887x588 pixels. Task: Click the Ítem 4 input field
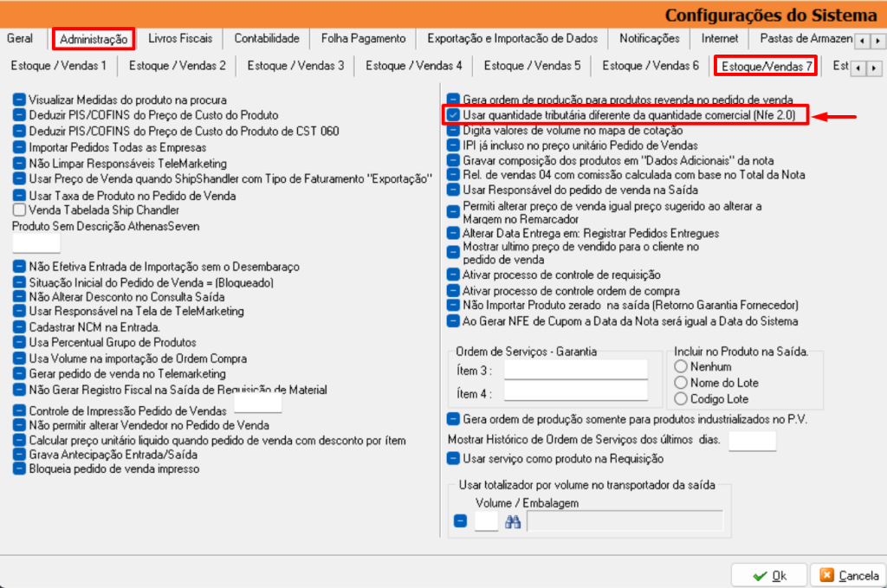[575, 391]
